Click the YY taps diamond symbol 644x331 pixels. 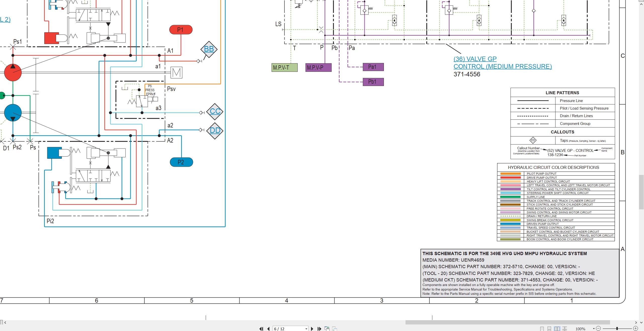(x=533, y=140)
